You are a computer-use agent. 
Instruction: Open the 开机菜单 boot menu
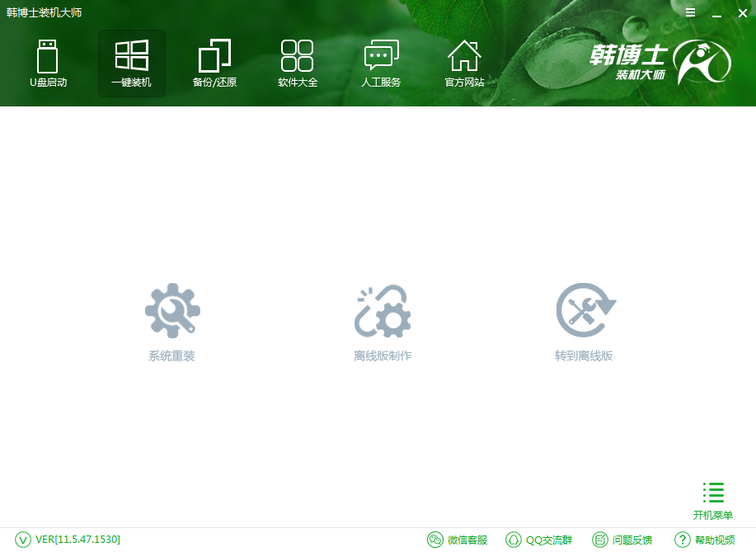(711, 499)
